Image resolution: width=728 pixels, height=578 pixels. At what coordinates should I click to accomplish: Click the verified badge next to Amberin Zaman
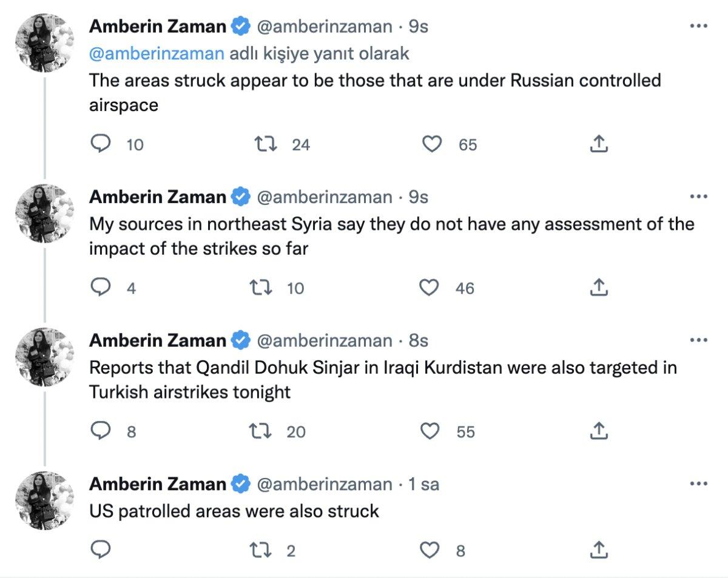(x=240, y=25)
